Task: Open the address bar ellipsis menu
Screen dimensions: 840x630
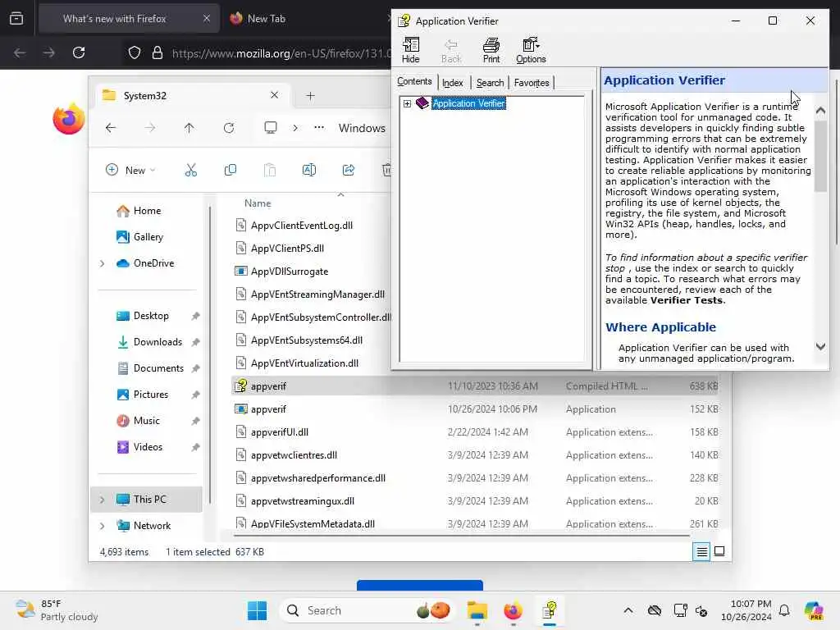Action: point(319,127)
